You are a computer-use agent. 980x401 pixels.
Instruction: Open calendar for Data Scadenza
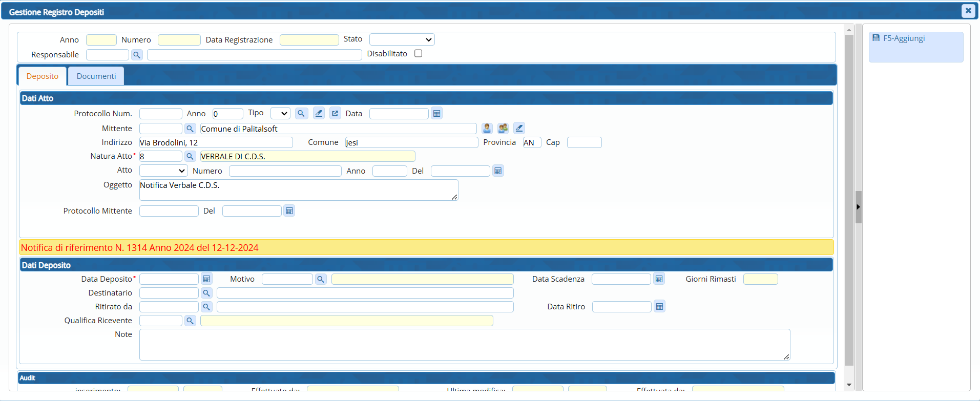coord(659,279)
